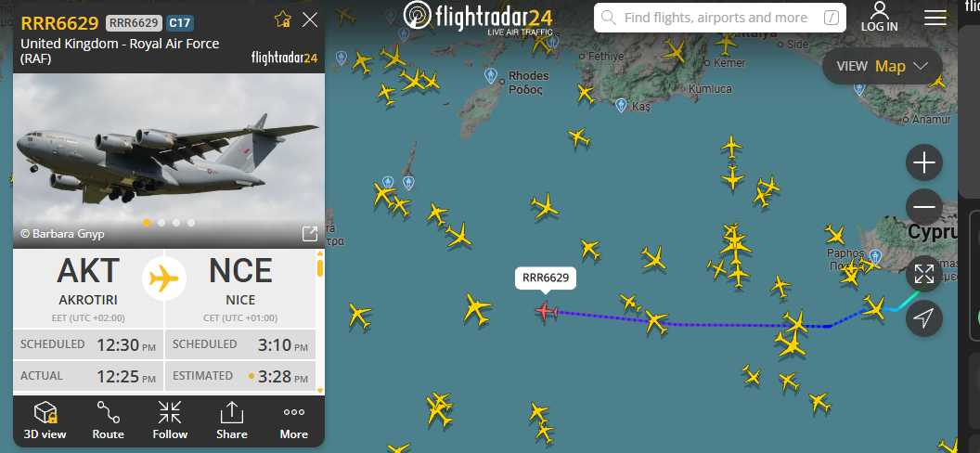Show the flight Route

(x=109, y=420)
